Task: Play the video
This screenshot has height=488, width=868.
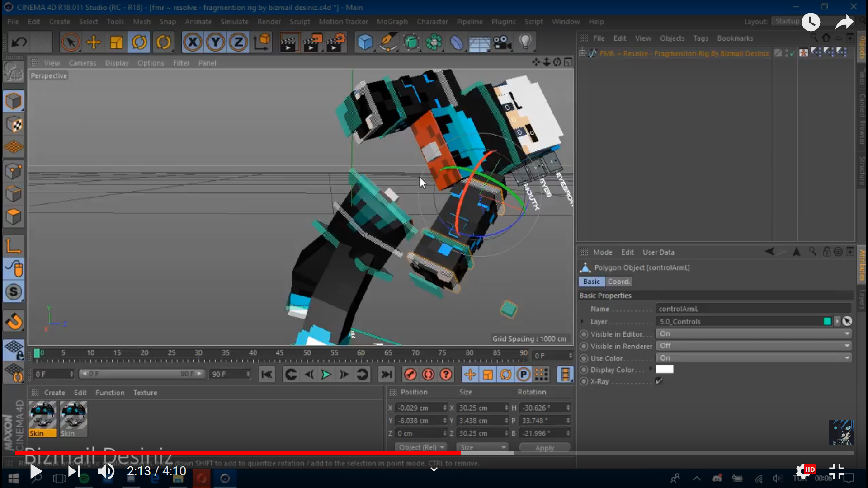Action: click(x=35, y=472)
